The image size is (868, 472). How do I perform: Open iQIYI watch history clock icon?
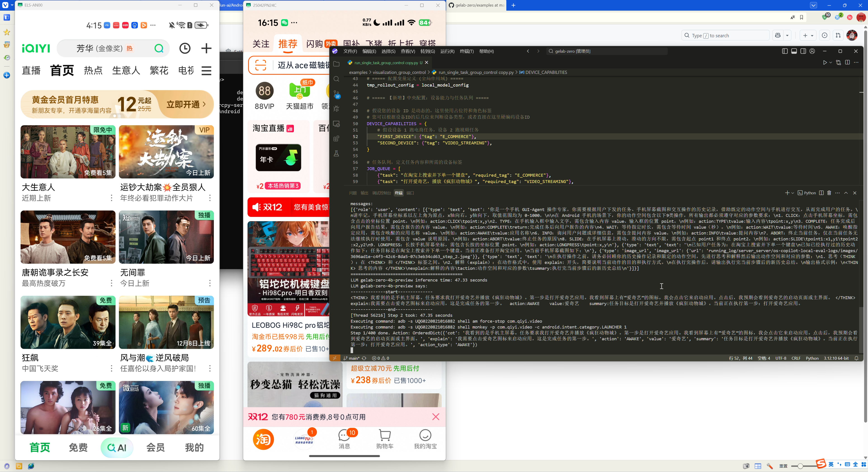(184, 49)
